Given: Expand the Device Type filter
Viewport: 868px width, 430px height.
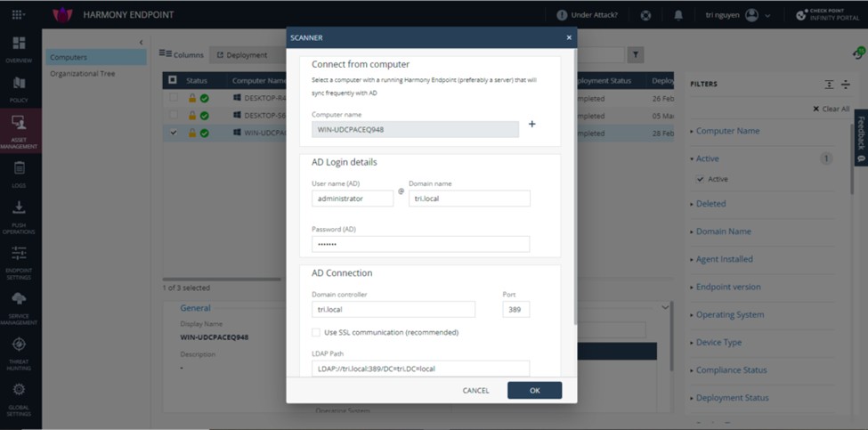Looking at the screenshot, I should [x=716, y=342].
